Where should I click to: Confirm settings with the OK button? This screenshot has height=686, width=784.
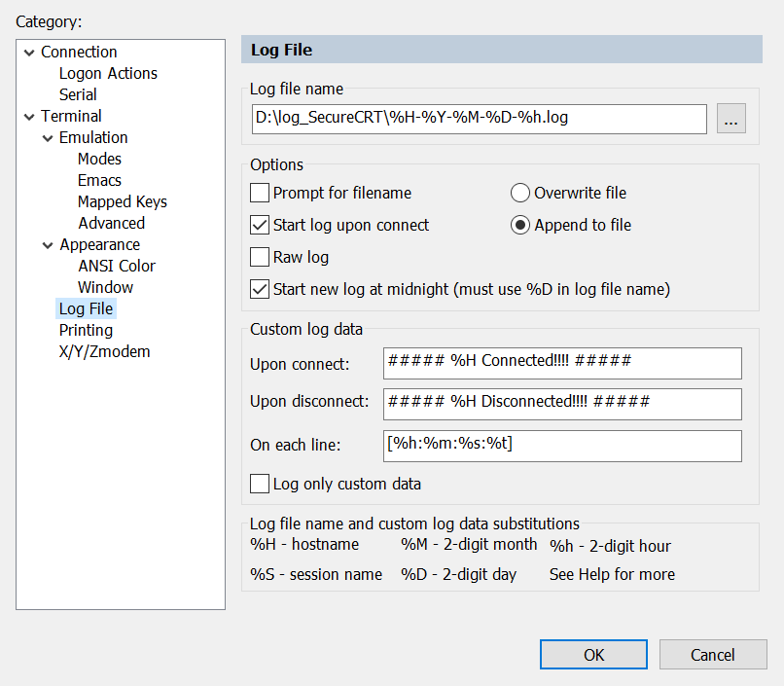pyautogui.click(x=593, y=654)
